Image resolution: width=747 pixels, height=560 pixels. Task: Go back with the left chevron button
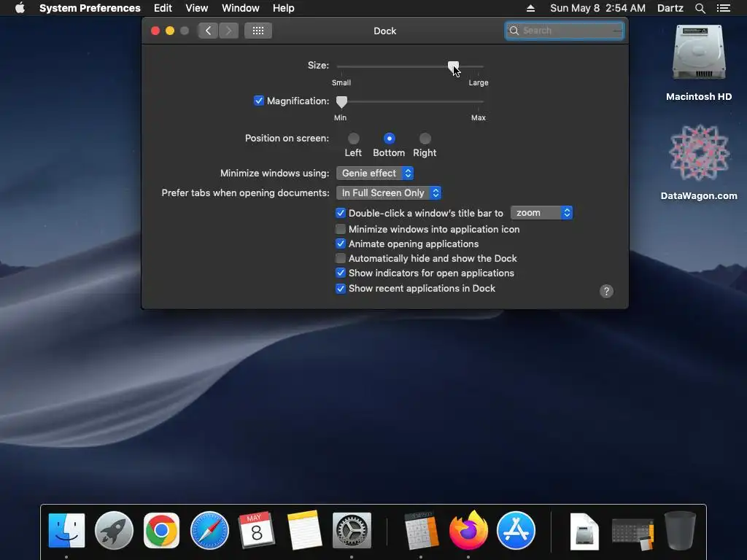208,31
